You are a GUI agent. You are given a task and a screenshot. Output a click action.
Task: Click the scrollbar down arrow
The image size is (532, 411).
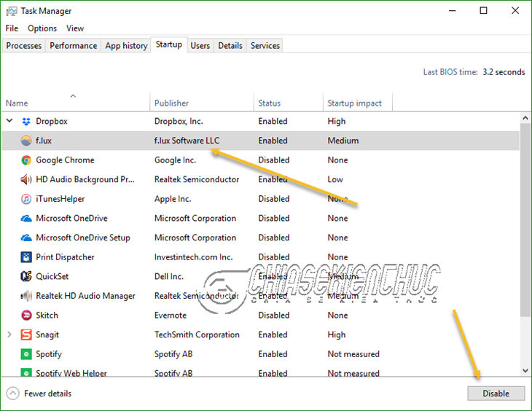pyautogui.click(x=525, y=371)
